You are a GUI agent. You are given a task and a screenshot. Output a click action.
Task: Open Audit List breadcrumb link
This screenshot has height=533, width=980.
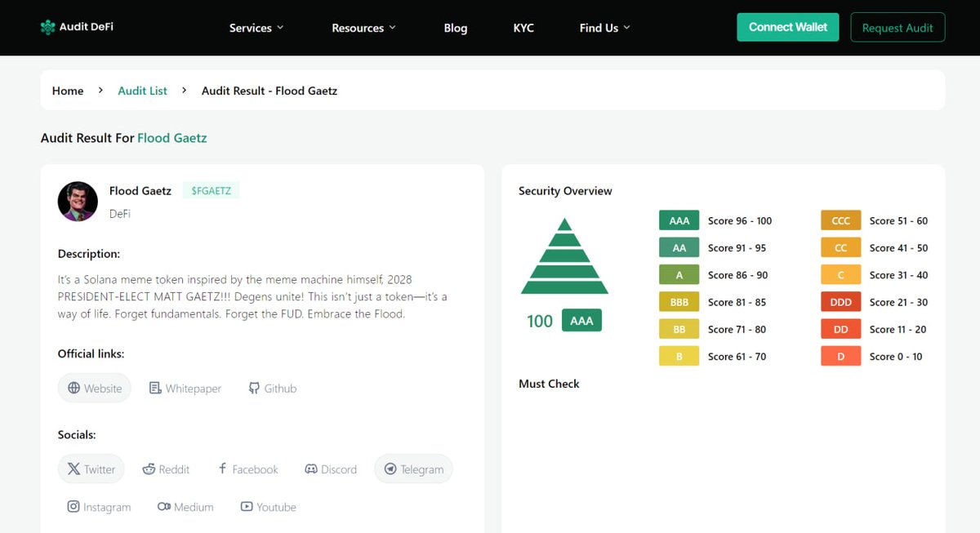click(x=143, y=91)
